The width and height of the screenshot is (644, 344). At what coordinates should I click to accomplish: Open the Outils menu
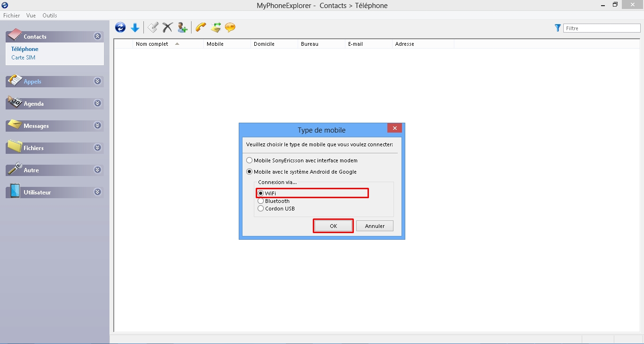(x=50, y=16)
